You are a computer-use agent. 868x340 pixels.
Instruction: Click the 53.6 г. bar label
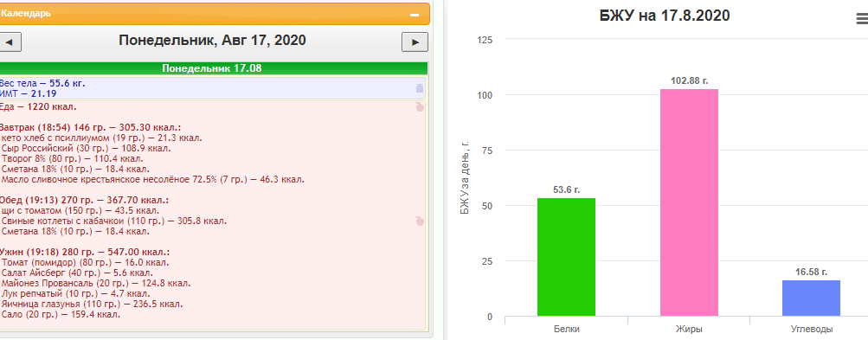coord(566,190)
